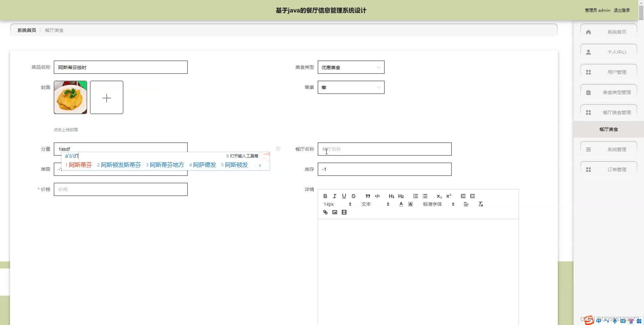Apply Heading 2 style

click(401, 196)
